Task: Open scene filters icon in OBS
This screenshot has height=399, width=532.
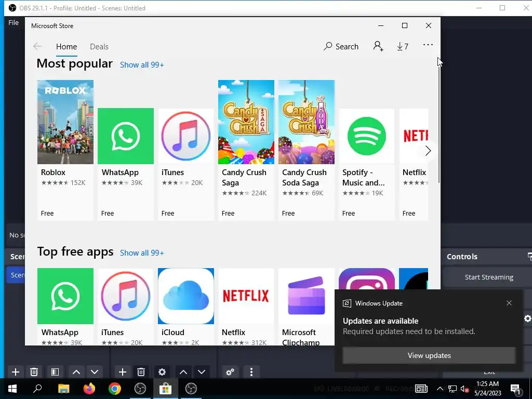Action: [55, 372]
